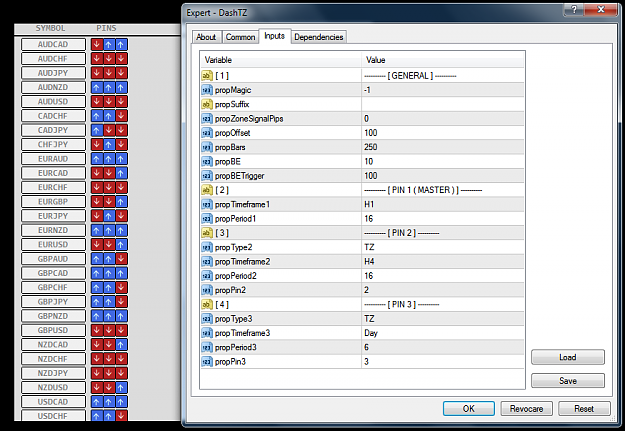
Task: Select the AUDCAD symbol button
Action: coord(53,44)
